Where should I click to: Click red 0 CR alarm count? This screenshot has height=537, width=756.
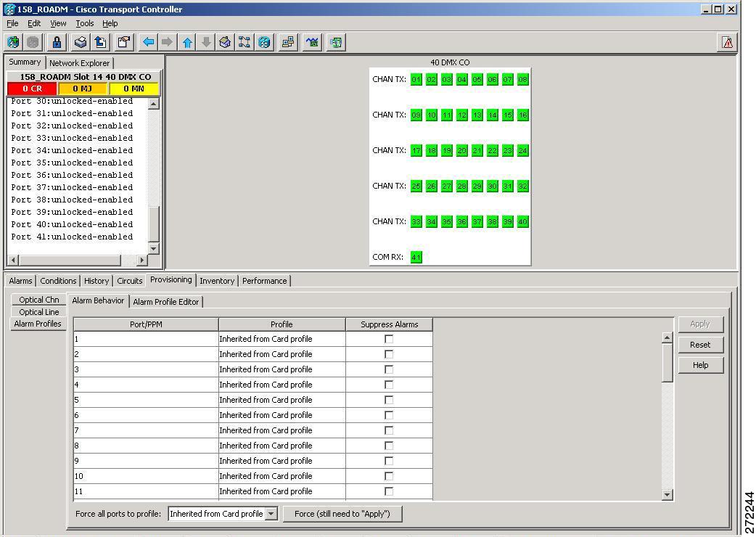pyautogui.click(x=33, y=89)
